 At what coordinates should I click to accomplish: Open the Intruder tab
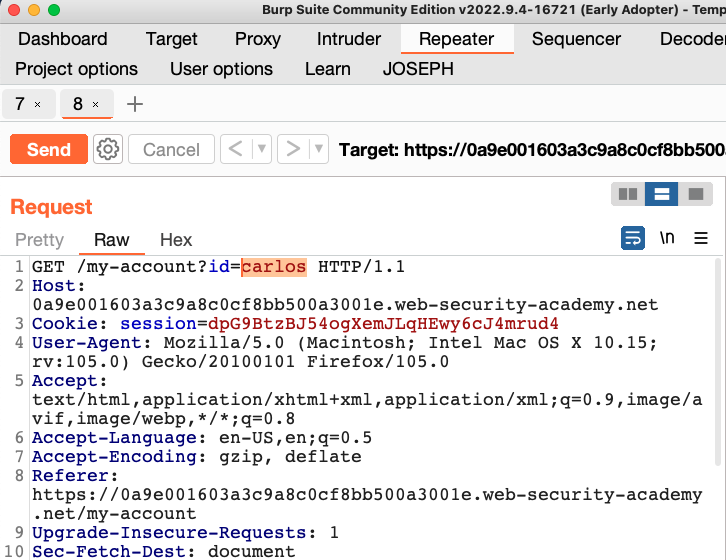click(349, 39)
